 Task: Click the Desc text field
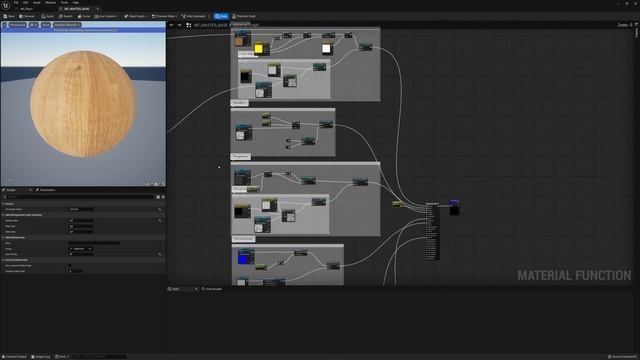point(94,243)
